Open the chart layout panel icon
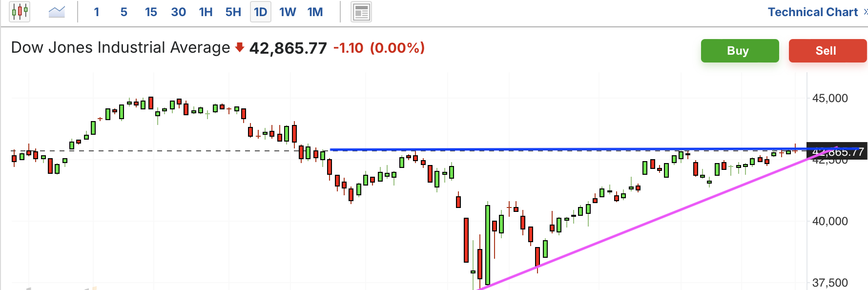 [361, 12]
